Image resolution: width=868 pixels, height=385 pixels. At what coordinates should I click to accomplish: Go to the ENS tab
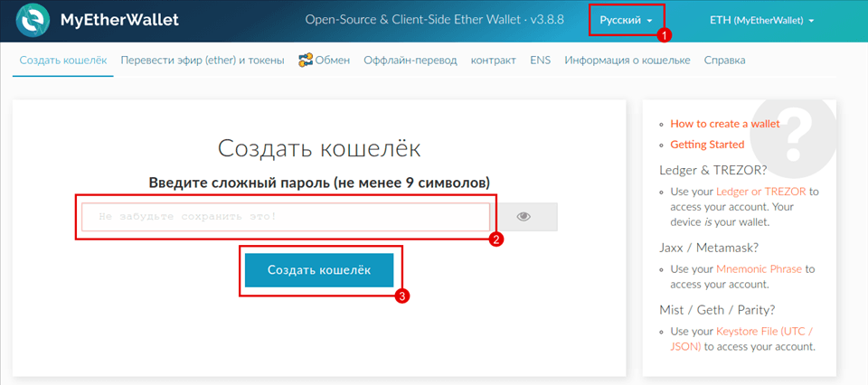541,61
